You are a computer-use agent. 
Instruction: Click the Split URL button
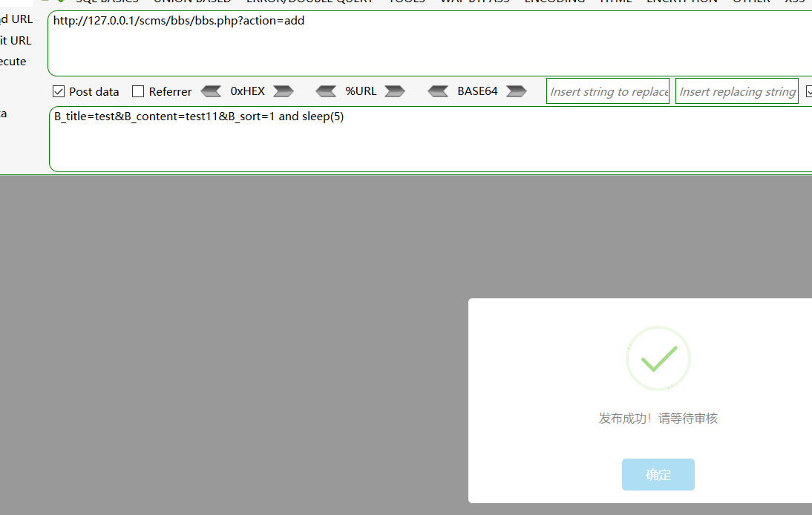tap(16, 40)
